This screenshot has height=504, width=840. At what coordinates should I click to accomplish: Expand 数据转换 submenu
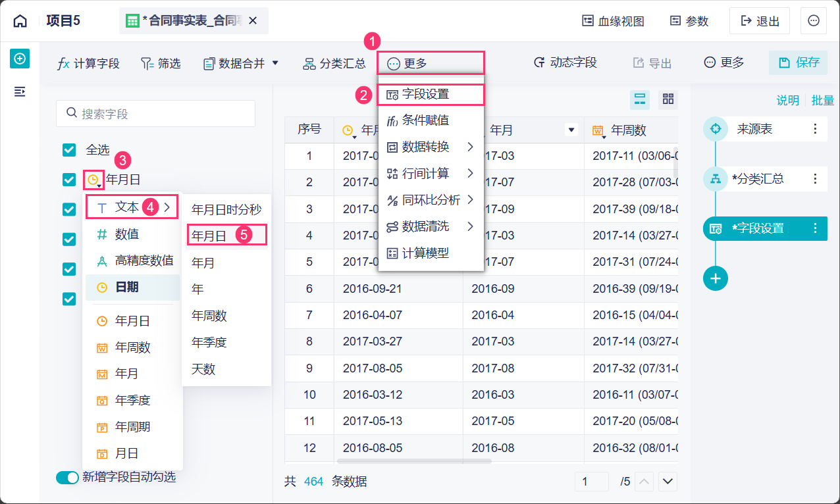(431, 147)
